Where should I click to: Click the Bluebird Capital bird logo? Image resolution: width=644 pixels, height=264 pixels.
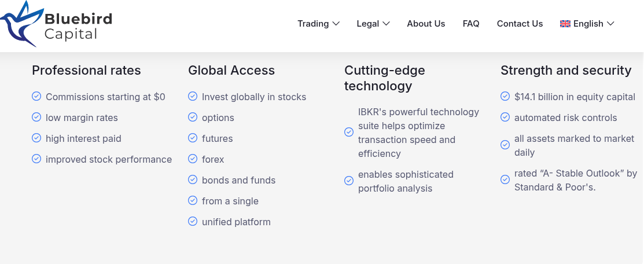20,24
